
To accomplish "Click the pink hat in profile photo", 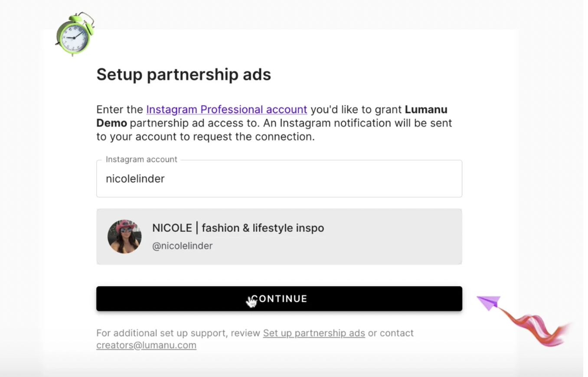I will tap(124, 225).
